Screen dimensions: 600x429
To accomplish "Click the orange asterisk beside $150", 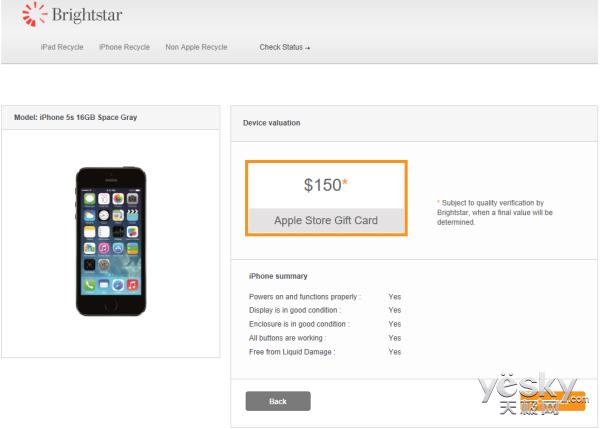I will (345, 181).
